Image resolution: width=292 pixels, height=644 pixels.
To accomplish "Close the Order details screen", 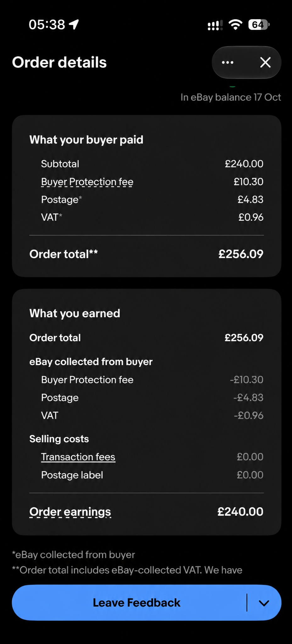I will click(266, 62).
